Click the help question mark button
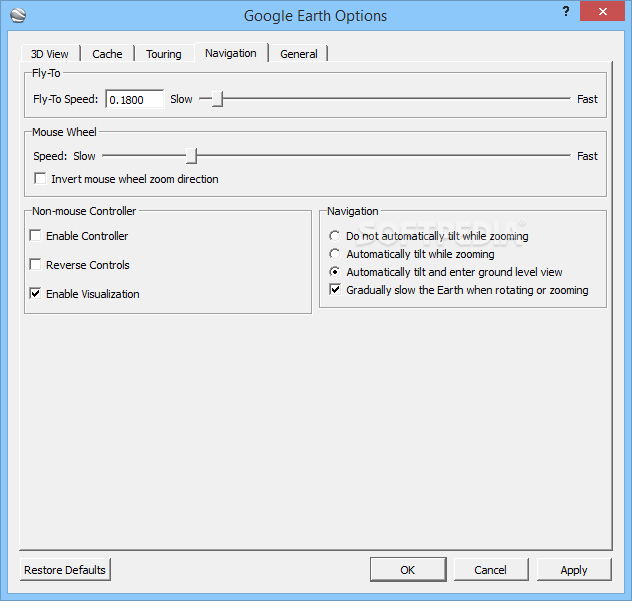The height and width of the screenshot is (601, 632). pos(566,11)
